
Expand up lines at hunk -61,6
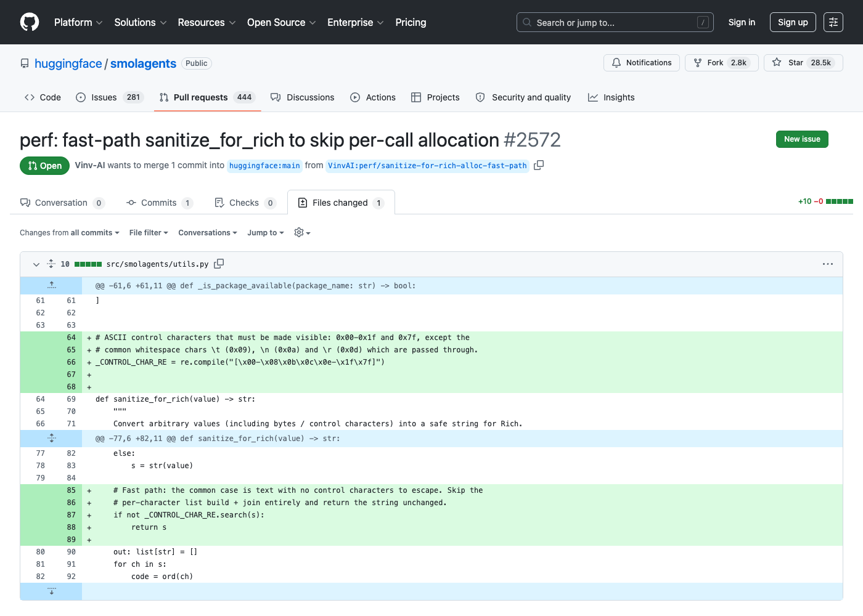[x=51, y=285]
